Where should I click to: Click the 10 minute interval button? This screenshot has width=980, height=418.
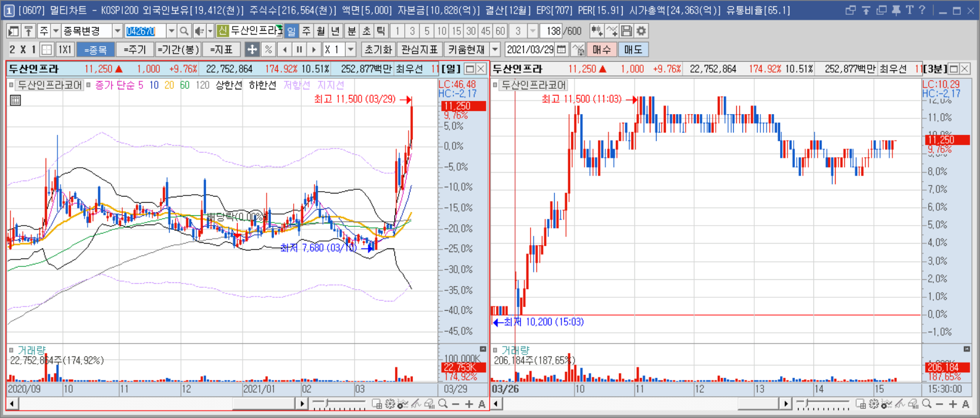pos(442,31)
